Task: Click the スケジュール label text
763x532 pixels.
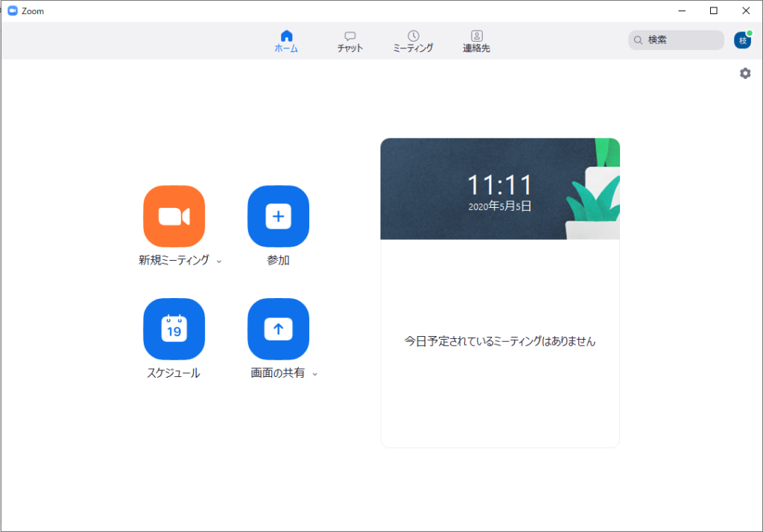Action: tap(174, 373)
